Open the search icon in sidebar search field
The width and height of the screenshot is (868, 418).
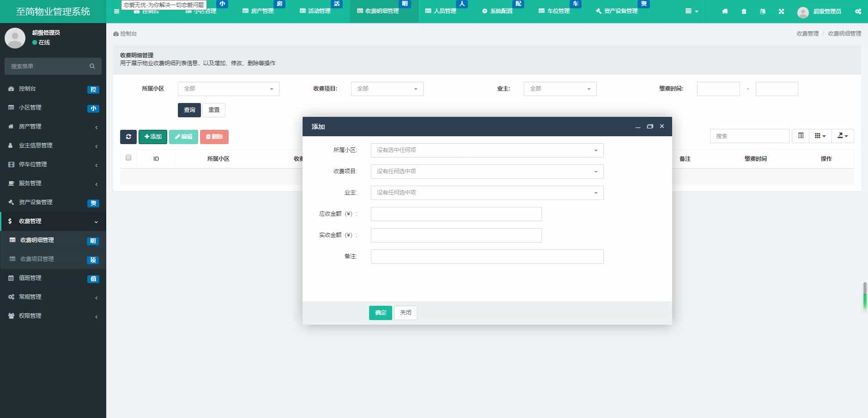(91, 66)
